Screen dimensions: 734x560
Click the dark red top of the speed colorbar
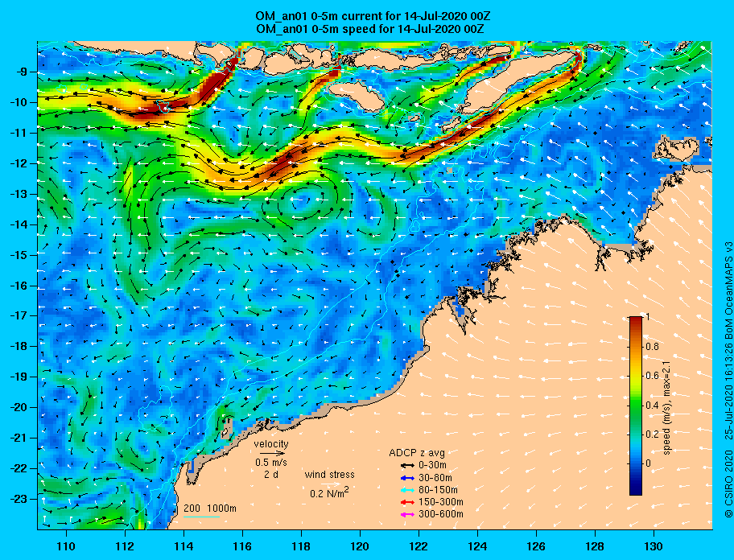click(x=636, y=319)
